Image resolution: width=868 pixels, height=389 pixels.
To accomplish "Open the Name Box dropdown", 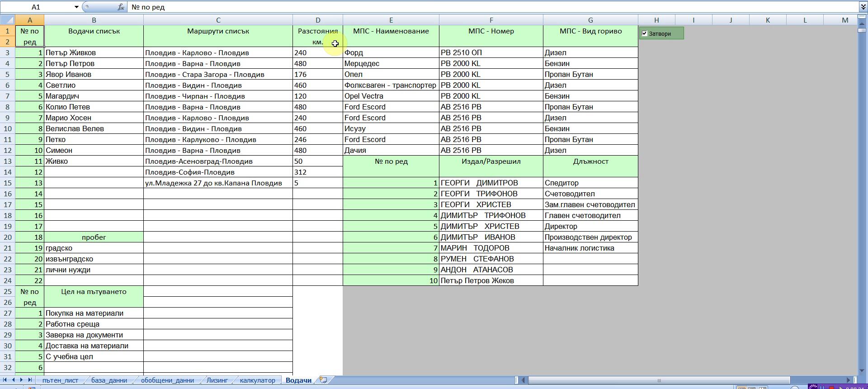I will [x=76, y=7].
